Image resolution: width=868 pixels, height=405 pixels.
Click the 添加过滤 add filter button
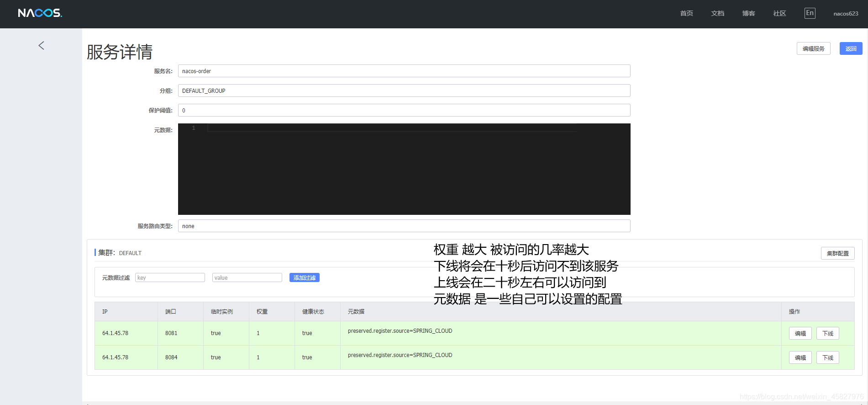pos(304,277)
